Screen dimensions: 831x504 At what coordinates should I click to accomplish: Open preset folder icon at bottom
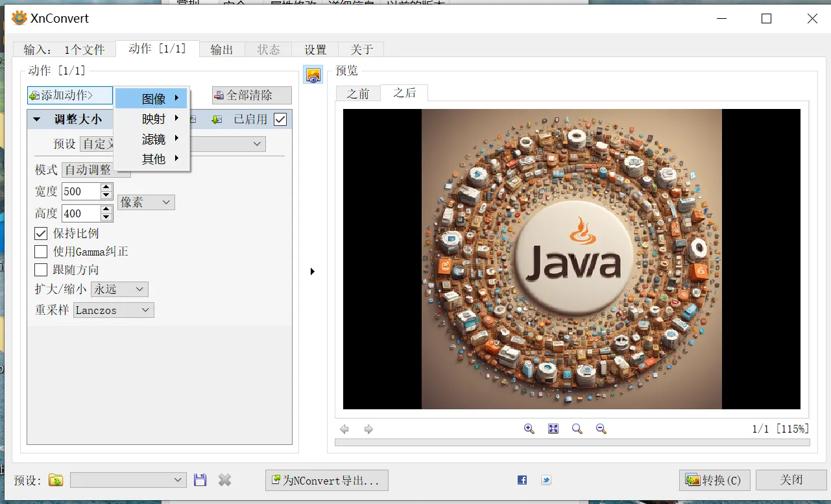point(56,480)
